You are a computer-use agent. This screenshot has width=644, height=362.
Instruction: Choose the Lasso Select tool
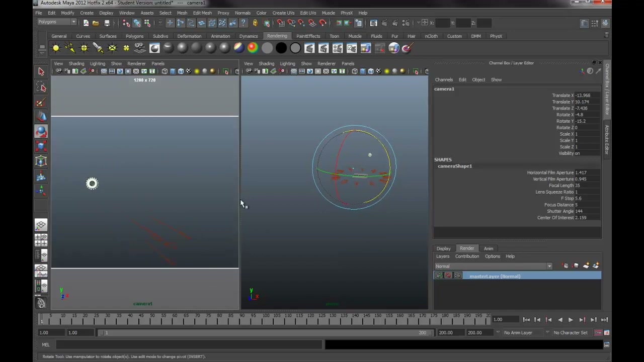(41, 87)
